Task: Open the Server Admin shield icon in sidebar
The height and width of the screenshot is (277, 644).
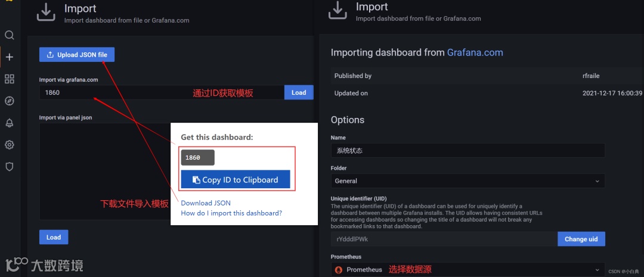Action: [x=10, y=166]
